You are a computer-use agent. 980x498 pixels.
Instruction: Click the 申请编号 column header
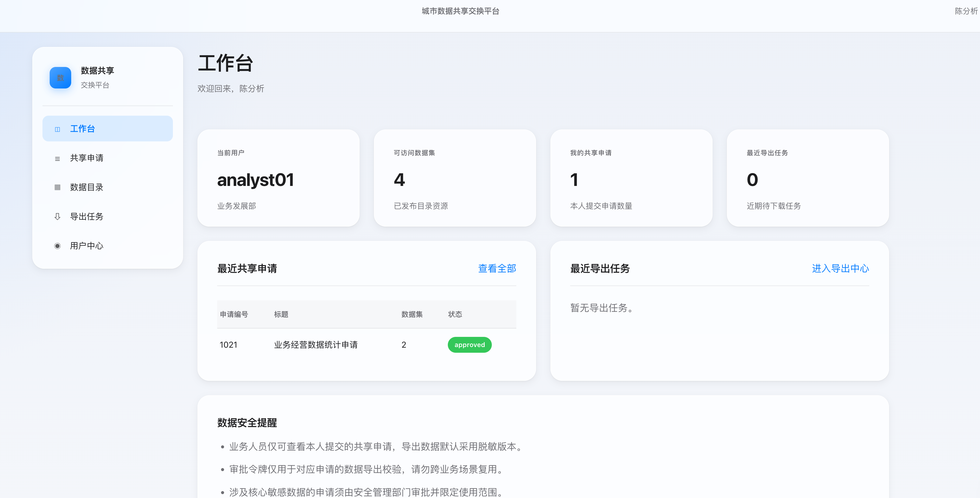(x=234, y=314)
